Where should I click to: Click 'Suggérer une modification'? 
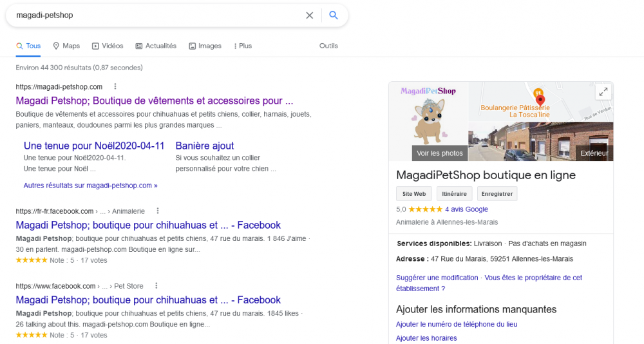(437, 278)
